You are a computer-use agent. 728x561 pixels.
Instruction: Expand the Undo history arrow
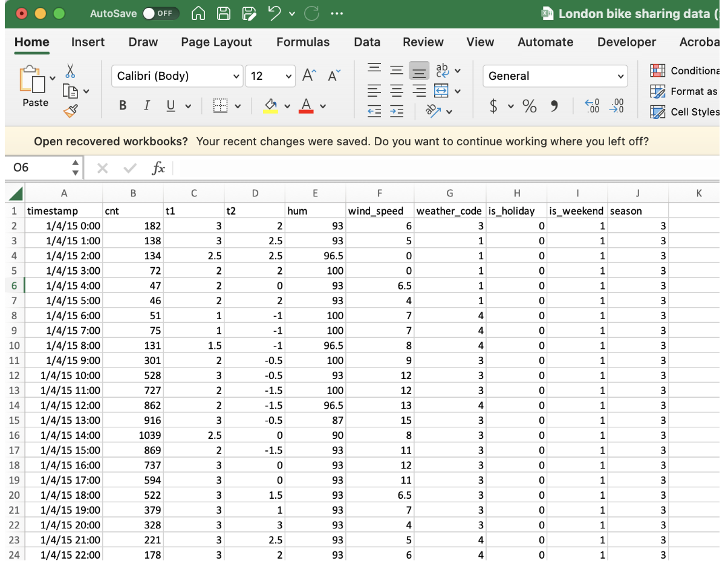(x=292, y=13)
